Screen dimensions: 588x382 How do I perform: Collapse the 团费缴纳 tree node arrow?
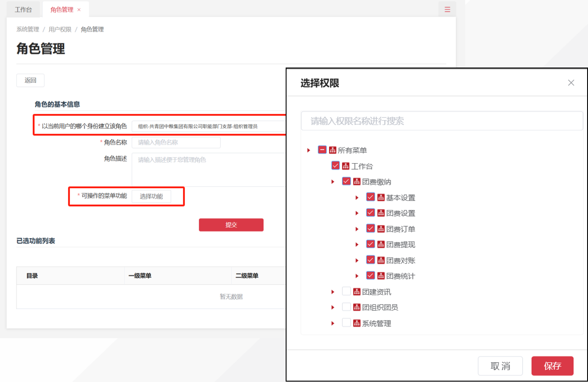pyautogui.click(x=333, y=182)
